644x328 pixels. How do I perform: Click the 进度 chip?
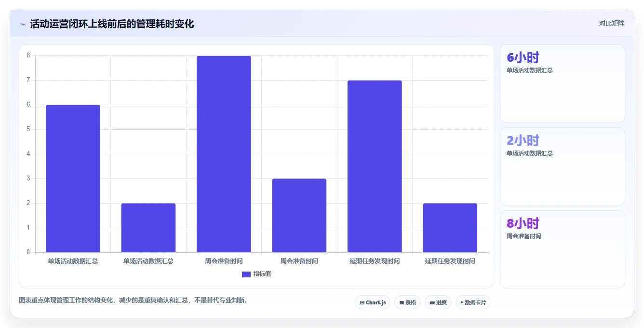[438, 302]
